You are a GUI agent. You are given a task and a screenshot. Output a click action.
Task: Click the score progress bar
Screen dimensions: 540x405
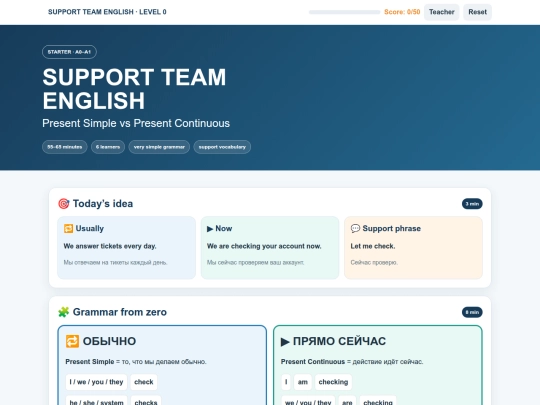pos(344,12)
